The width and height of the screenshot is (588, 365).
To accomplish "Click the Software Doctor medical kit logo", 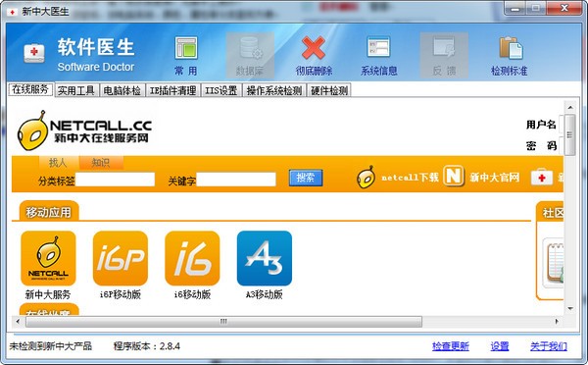I will tap(34, 53).
